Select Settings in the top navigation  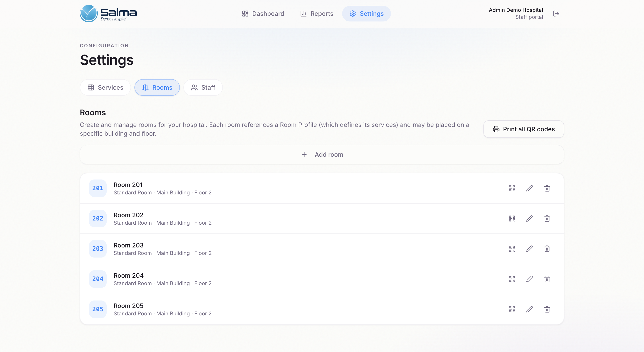click(x=366, y=14)
